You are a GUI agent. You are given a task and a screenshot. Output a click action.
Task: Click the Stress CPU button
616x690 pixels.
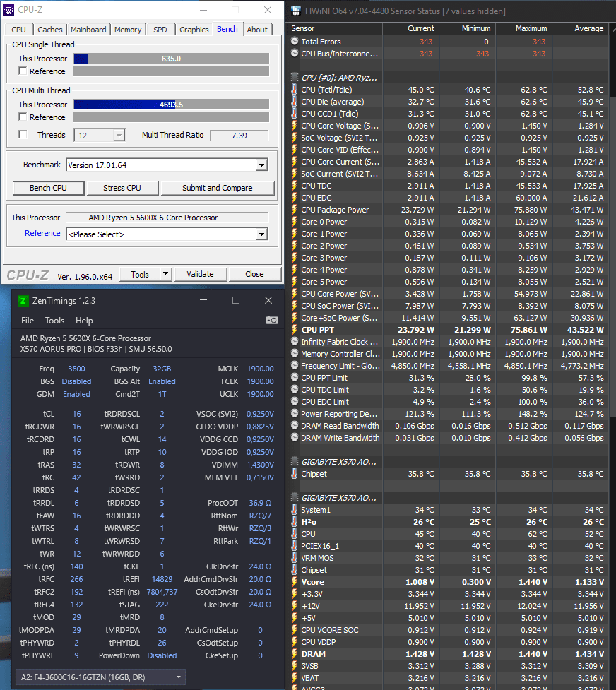tap(122, 188)
